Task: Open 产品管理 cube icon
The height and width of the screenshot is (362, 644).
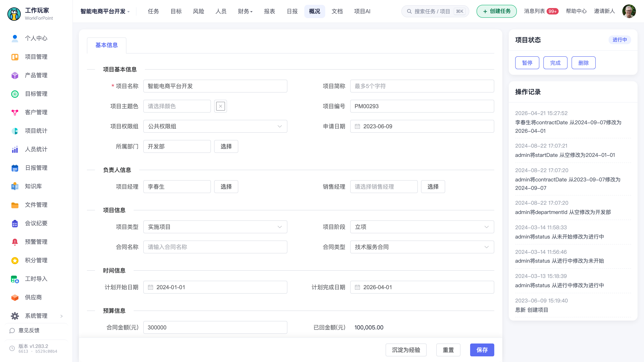Action: coord(15,75)
